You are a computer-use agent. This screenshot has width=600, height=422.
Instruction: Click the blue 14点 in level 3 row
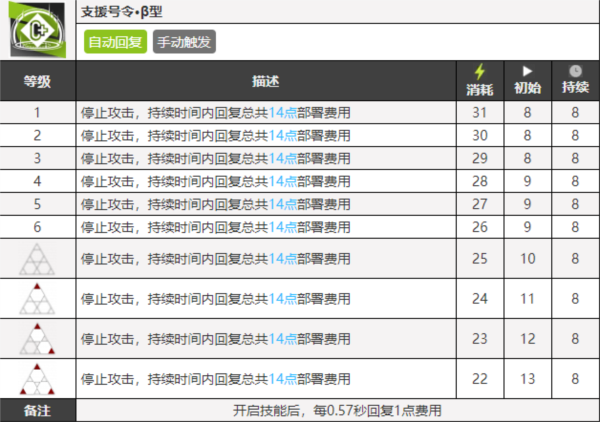pyautogui.click(x=282, y=158)
